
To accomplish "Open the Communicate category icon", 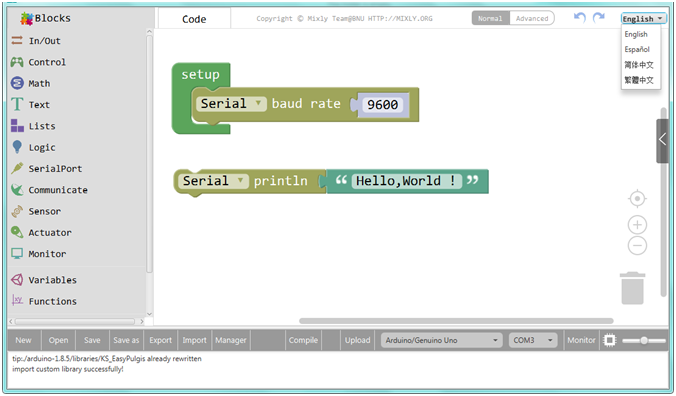I will (17, 190).
